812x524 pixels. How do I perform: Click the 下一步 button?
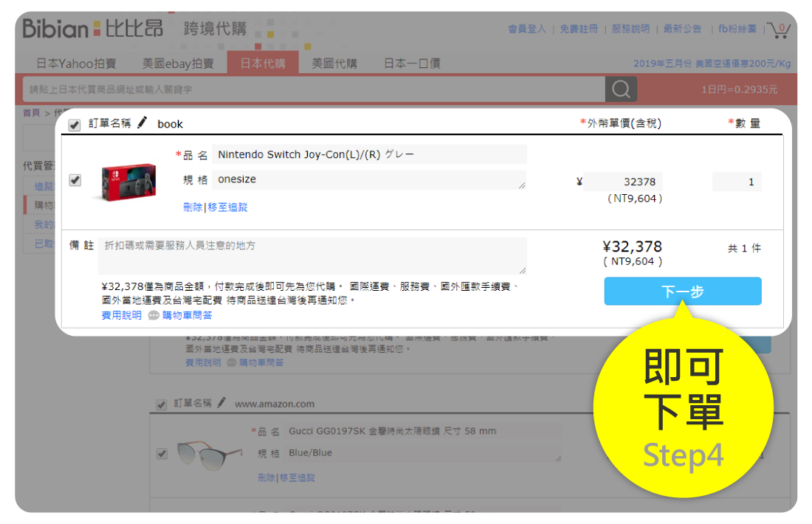pos(683,291)
